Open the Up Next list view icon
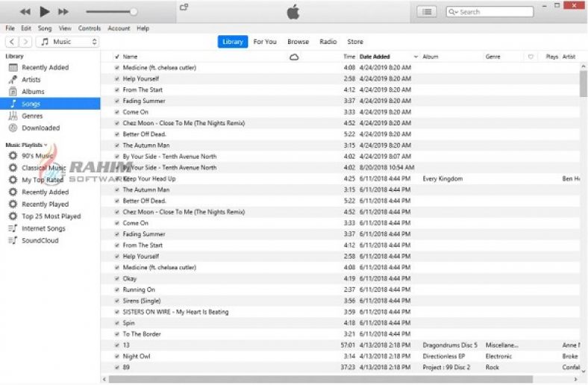This screenshot has width=588, height=385. (427, 12)
